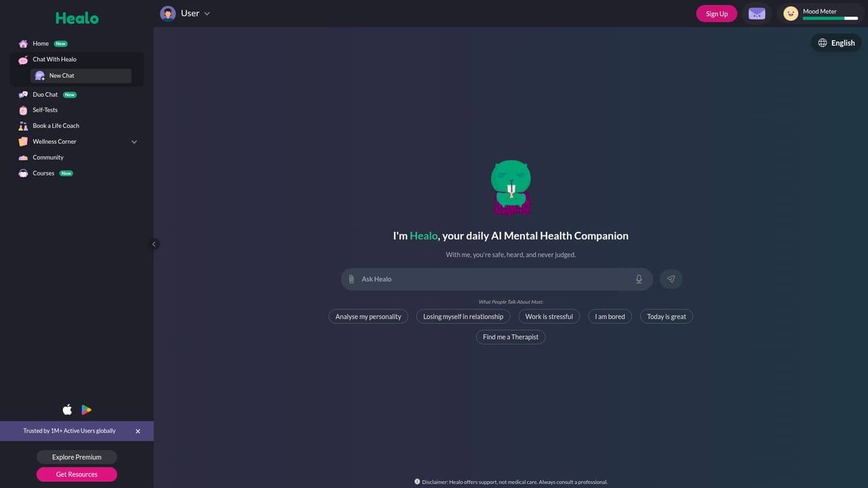The image size is (868, 488).
Task: Click the Duo Chat icon in sidebar
Action: [23, 95]
